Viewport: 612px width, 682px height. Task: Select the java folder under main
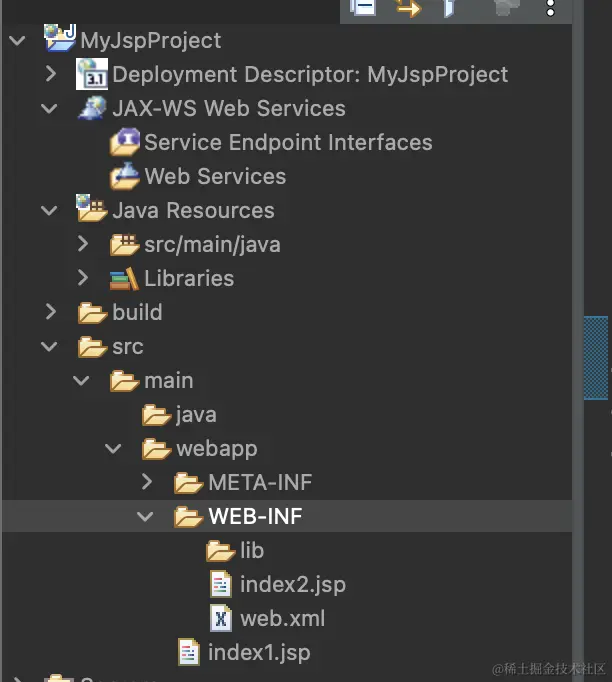pyautogui.click(x=196, y=414)
